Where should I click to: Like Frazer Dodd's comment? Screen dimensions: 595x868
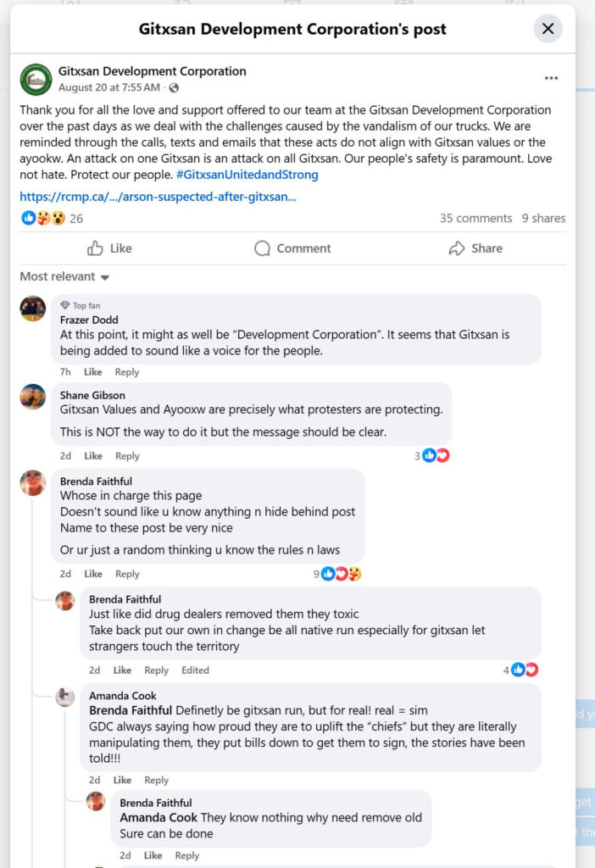click(x=93, y=372)
